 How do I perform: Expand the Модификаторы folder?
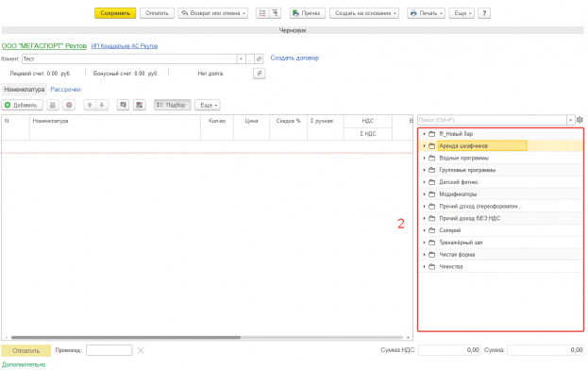(424, 194)
